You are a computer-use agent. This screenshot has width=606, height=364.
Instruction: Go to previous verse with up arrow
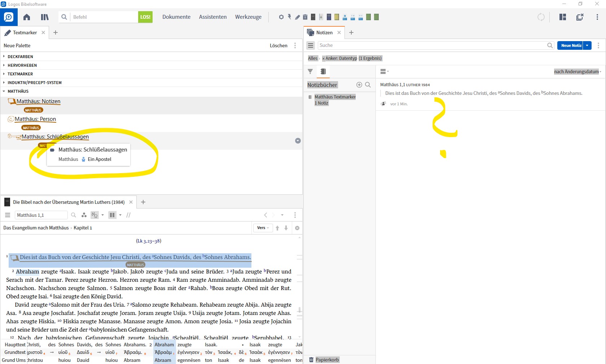(x=277, y=228)
